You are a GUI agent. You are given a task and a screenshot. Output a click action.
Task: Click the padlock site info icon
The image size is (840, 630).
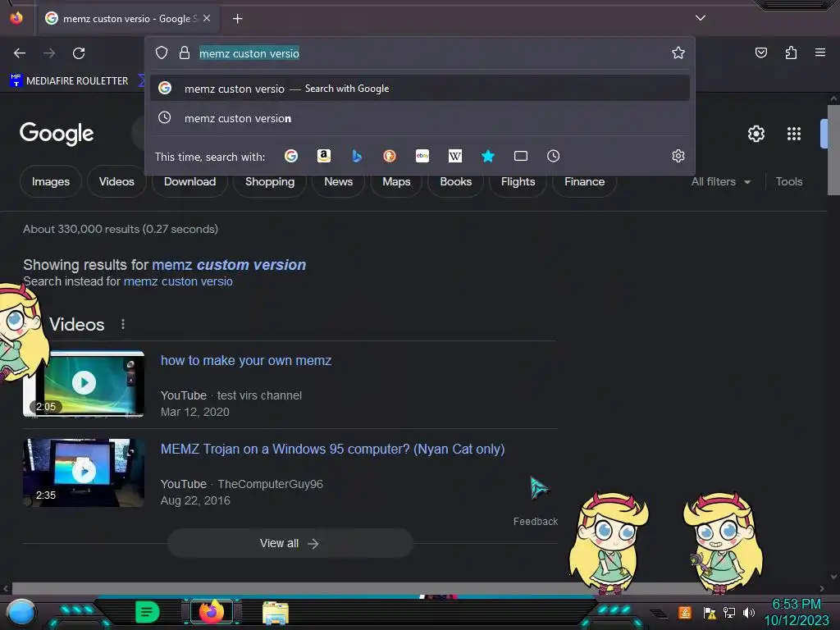185,52
